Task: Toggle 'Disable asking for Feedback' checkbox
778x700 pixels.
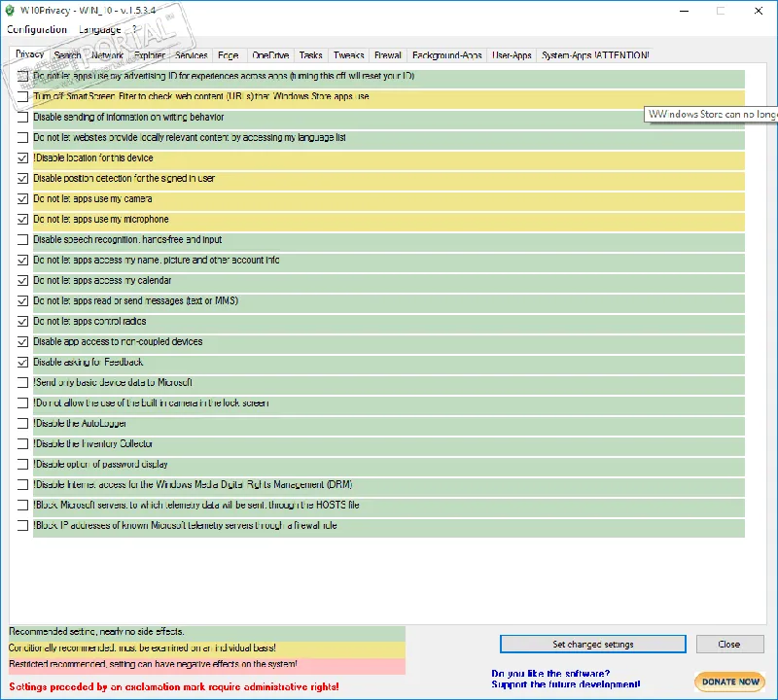Action: coord(22,363)
